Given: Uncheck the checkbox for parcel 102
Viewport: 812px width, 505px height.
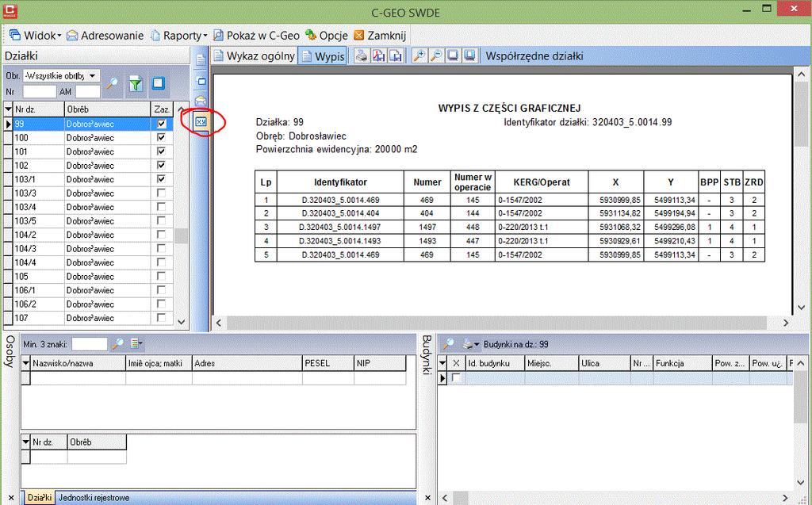Looking at the screenshot, I should coord(162,165).
